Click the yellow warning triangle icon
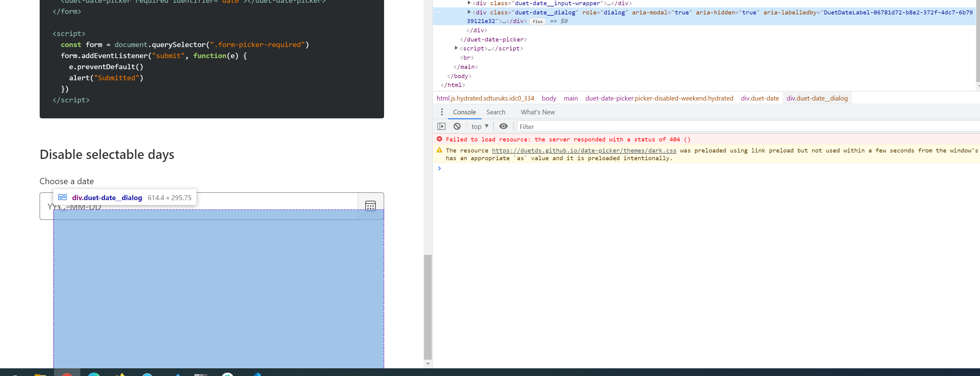 tap(439, 150)
